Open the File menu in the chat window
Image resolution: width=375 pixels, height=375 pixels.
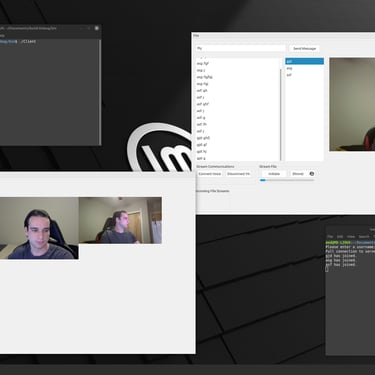196,36
